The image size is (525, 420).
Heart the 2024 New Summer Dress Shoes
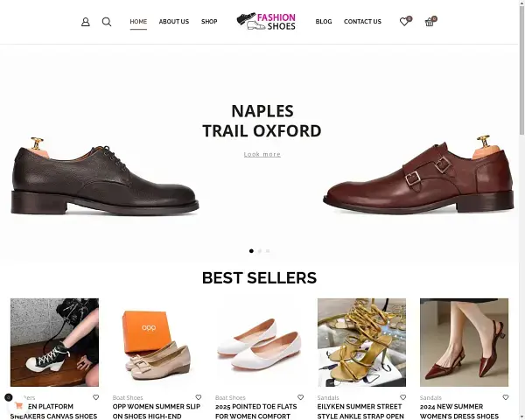point(506,397)
